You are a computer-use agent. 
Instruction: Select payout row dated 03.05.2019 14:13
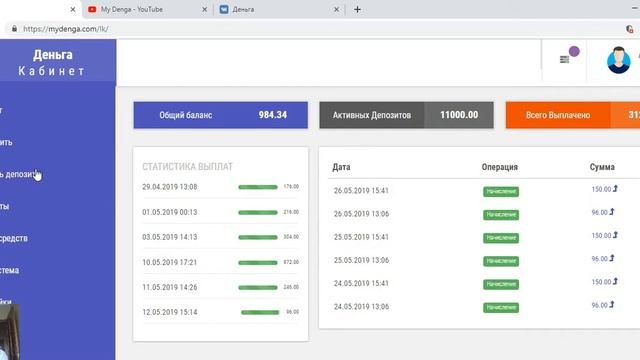click(x=220, y=237)
